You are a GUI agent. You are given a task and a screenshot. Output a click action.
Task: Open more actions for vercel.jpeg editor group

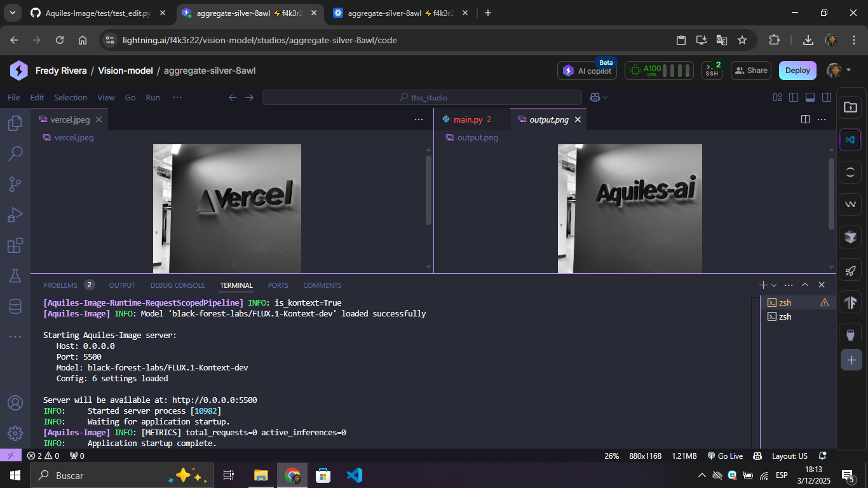(x=418, y=119)
